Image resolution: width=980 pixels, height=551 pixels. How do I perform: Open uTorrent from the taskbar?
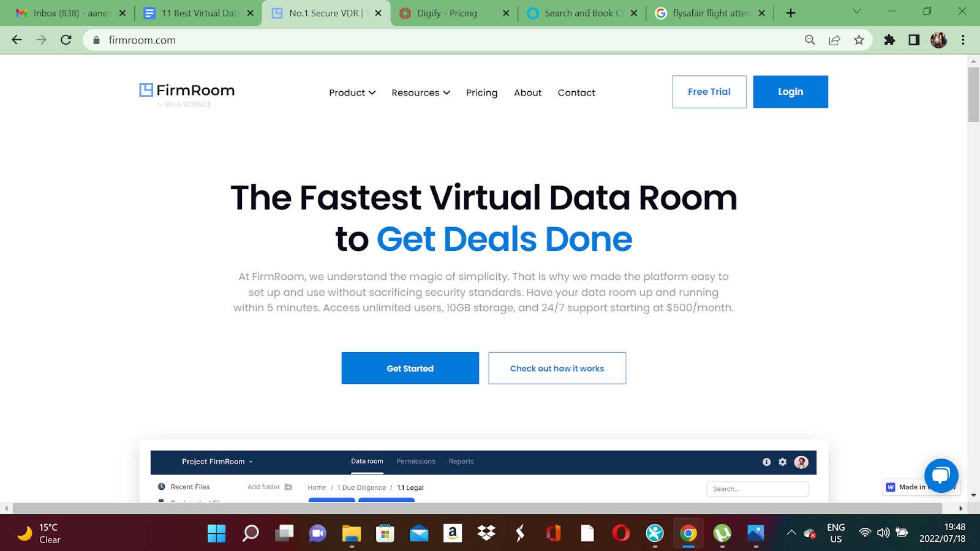(x=722, y=533)
